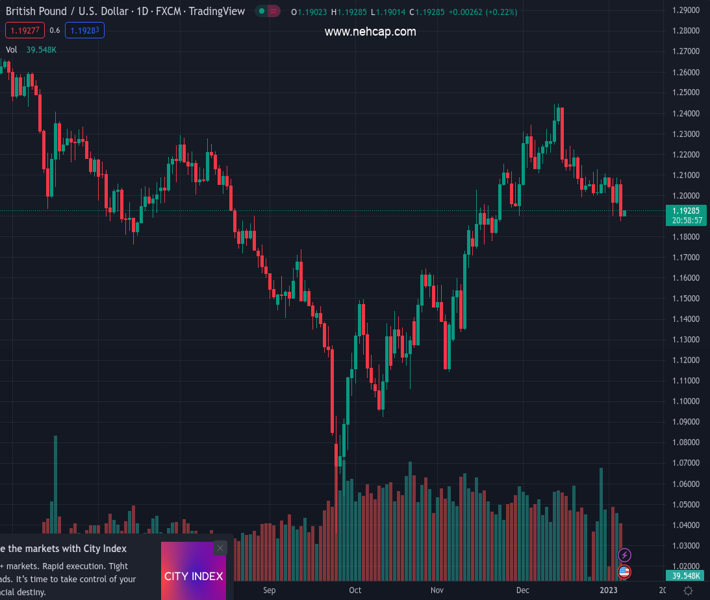
Task: Click the 39.548K volume label on axis
Action: [x=685, y=576]
